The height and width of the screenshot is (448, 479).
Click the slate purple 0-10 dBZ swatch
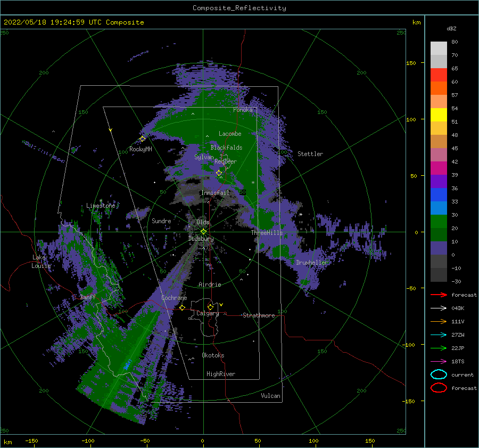click(439, 248)
